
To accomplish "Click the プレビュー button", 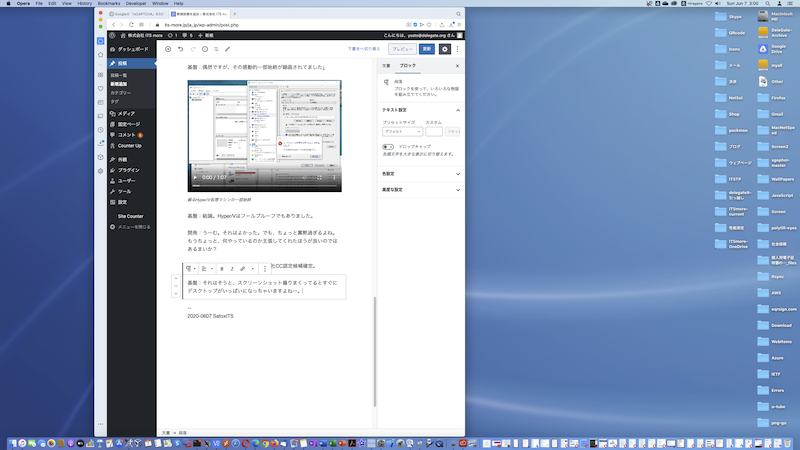I will pos(402,48).
